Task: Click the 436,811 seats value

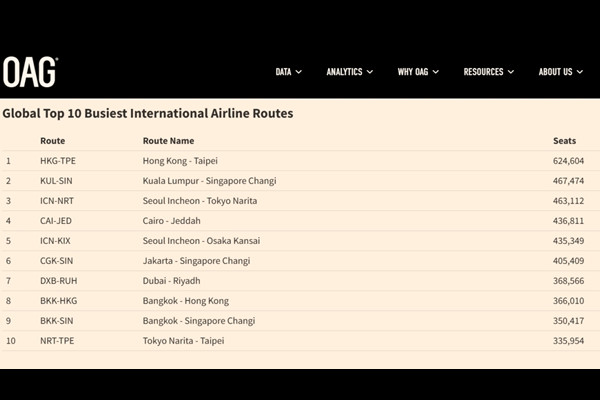Action: point(568,221)
